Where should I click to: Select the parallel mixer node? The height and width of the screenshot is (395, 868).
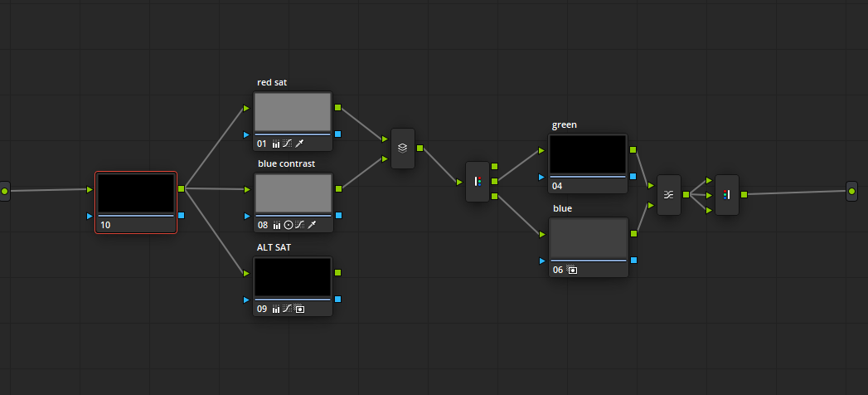click(x=669, y=195)
